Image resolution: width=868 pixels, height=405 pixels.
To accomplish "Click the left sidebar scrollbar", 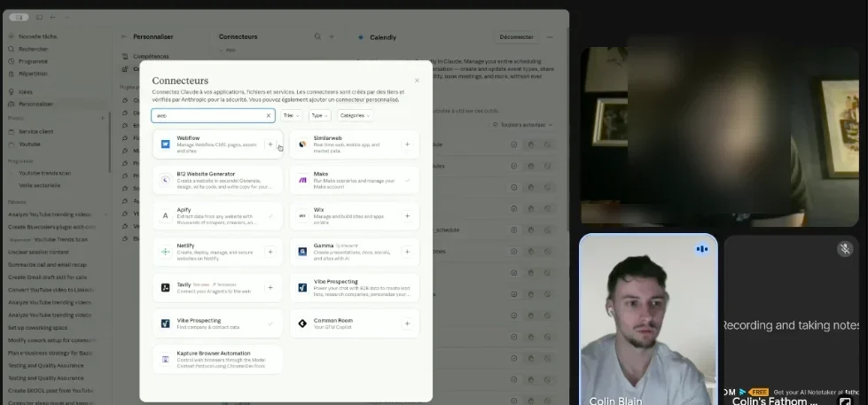I will click(x=110, y=141).
